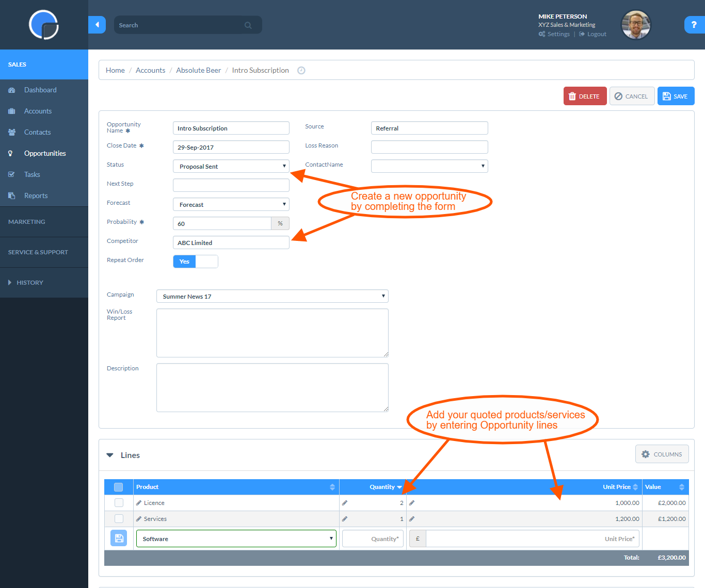Check the Licence row checkbox
The height and width of the screenshot is (588, 705).
coord(119,503)
